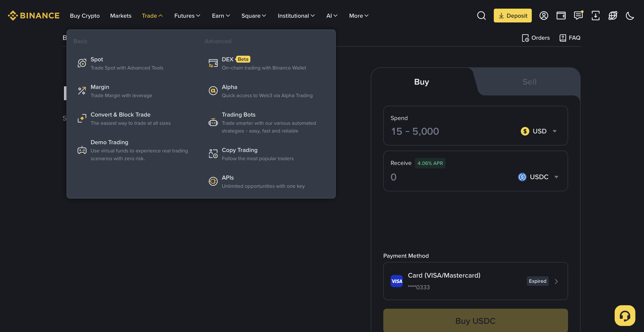644x332 pixels.
Task: Click the Copy Trading icon
Action: point(213,154)
